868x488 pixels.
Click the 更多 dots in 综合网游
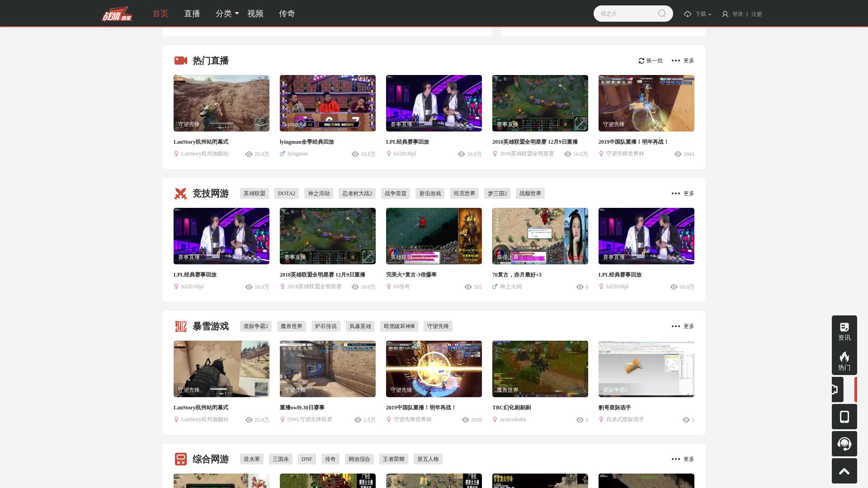(676, 459)
